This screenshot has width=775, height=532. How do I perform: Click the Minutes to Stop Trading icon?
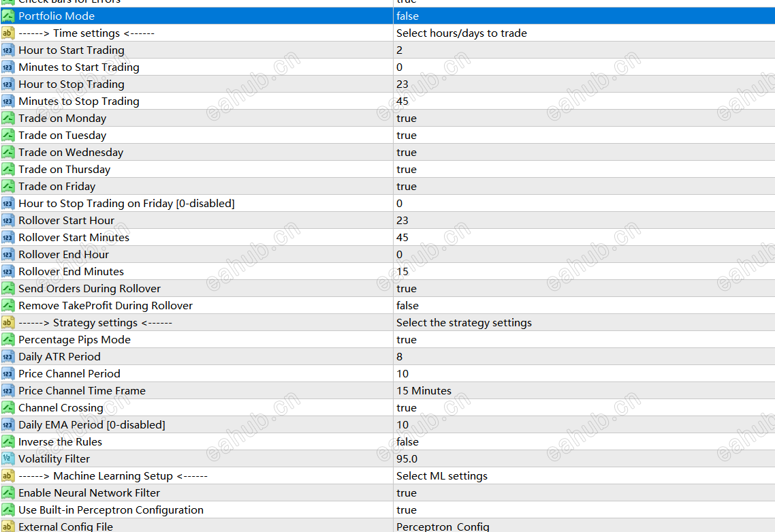click(x=8, y=101)
